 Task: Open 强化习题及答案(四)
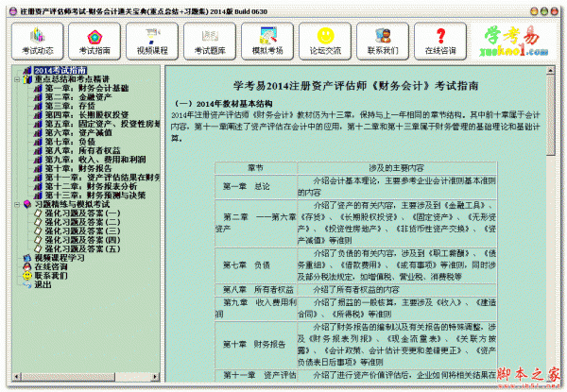coord(82,240)
